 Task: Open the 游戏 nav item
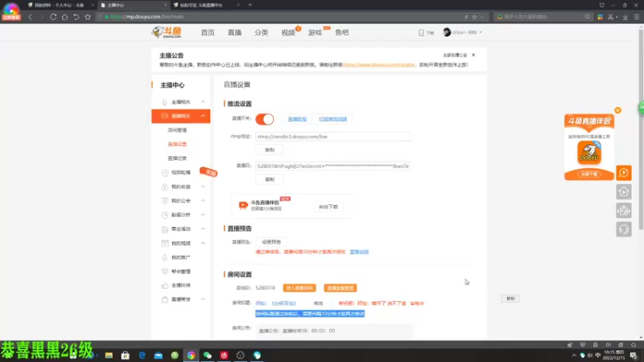tap(315, 32)
